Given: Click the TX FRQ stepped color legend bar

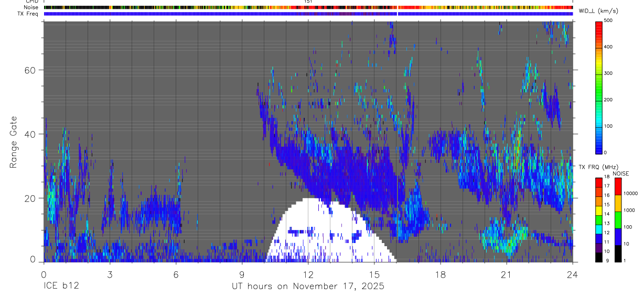Looking at the screenshot, I should pyautogui.click(x=598, y=220).
